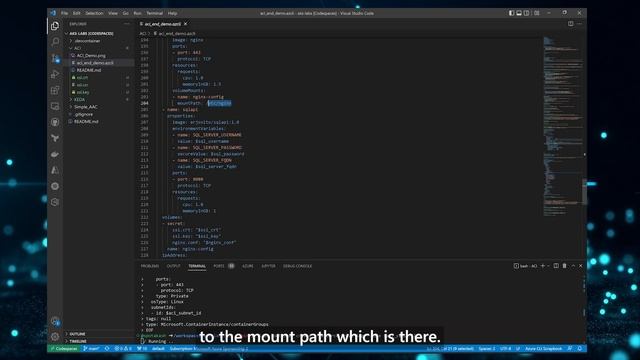Open the Docker whale view
Viewport: 640px width, 360px height.
pos(55,154)
